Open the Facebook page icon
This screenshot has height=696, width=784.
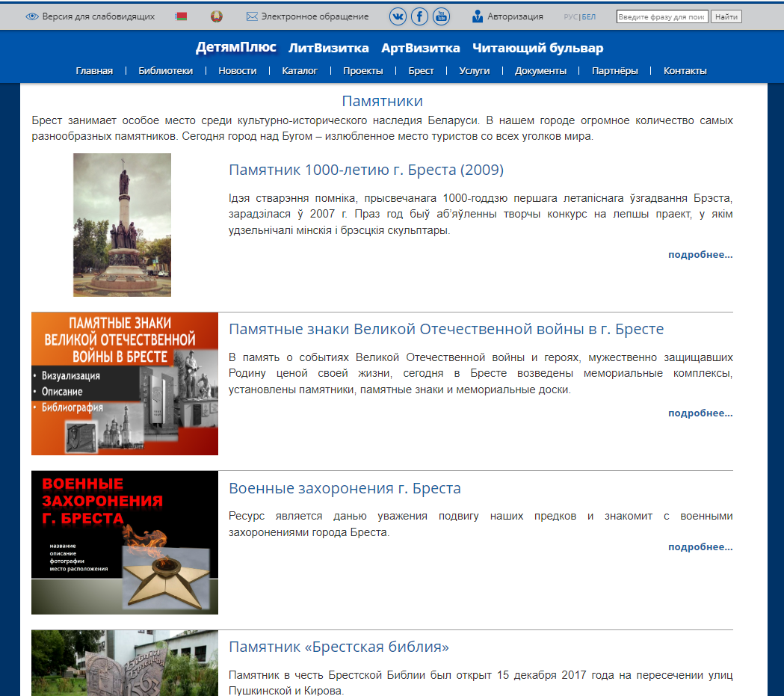(x=420, y=16)
